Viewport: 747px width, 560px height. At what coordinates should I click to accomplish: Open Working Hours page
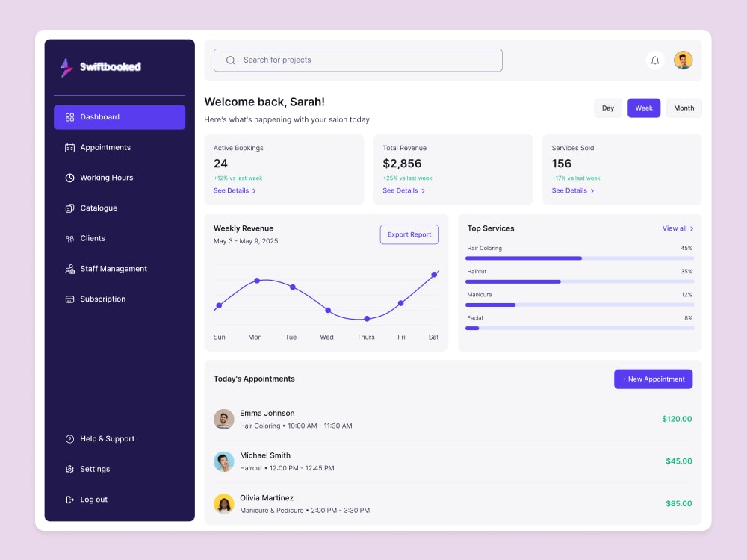tap(120, 178)
